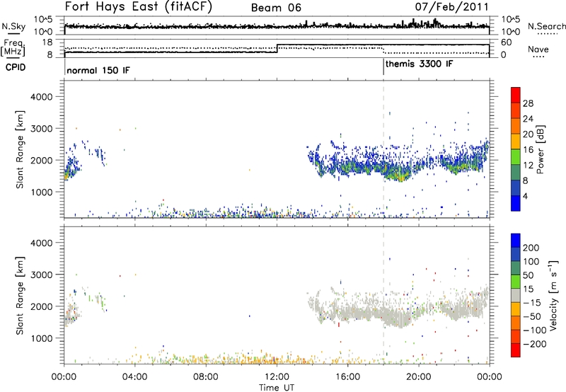Click the '28' value on the Power colorbar
This screenshot has width=566, height=392.
click(528, 103)
